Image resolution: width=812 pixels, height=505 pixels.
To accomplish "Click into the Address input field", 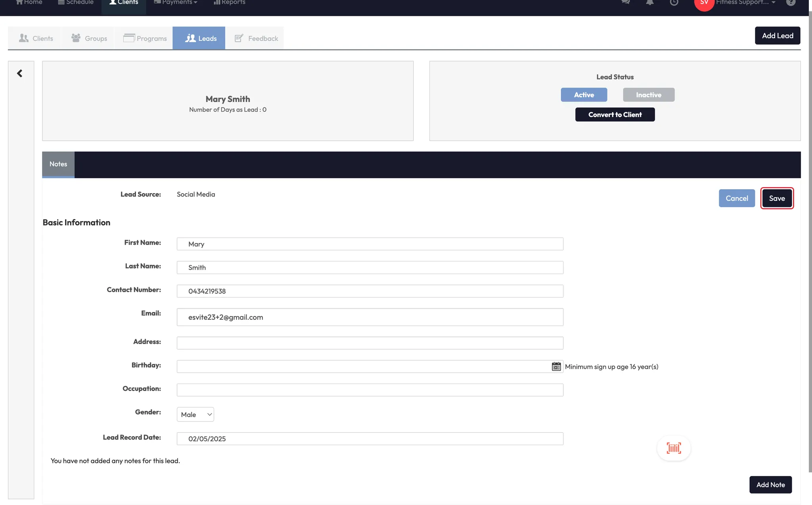I will click(370, 343).
